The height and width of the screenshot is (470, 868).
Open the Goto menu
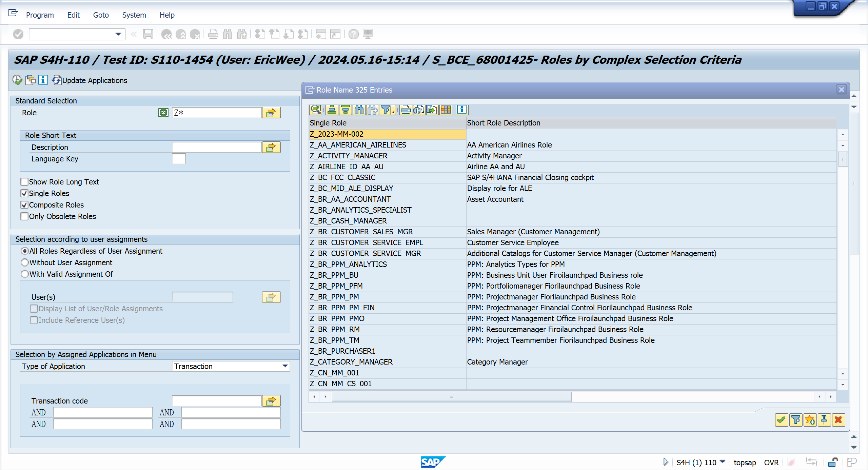click(101, 15)
